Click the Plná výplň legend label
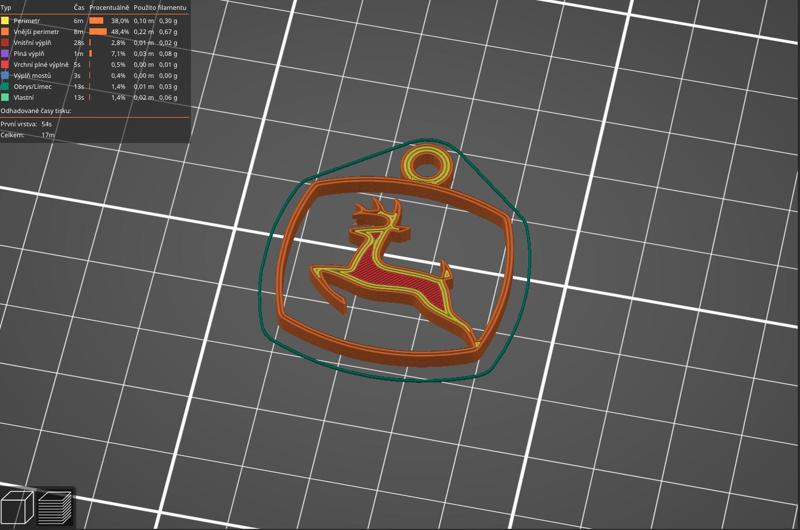Viewport: 800px width, 530px height. 29,54
